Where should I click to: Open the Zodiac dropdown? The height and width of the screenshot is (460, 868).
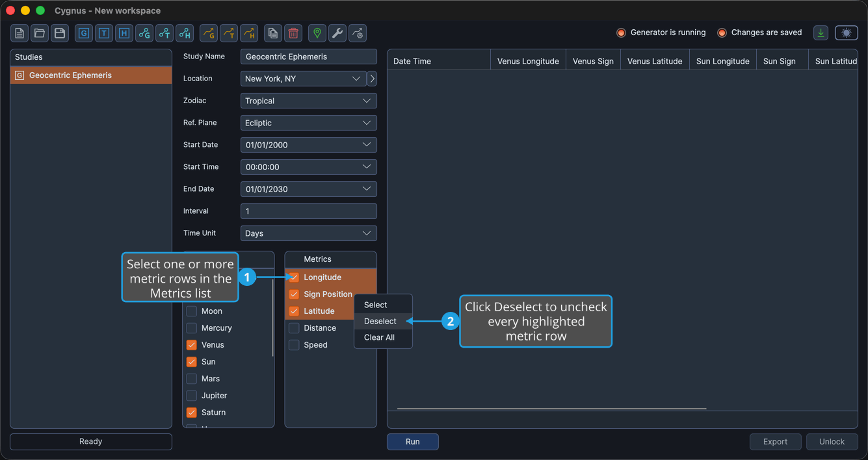pyautogui.click(x=308, y=101)
